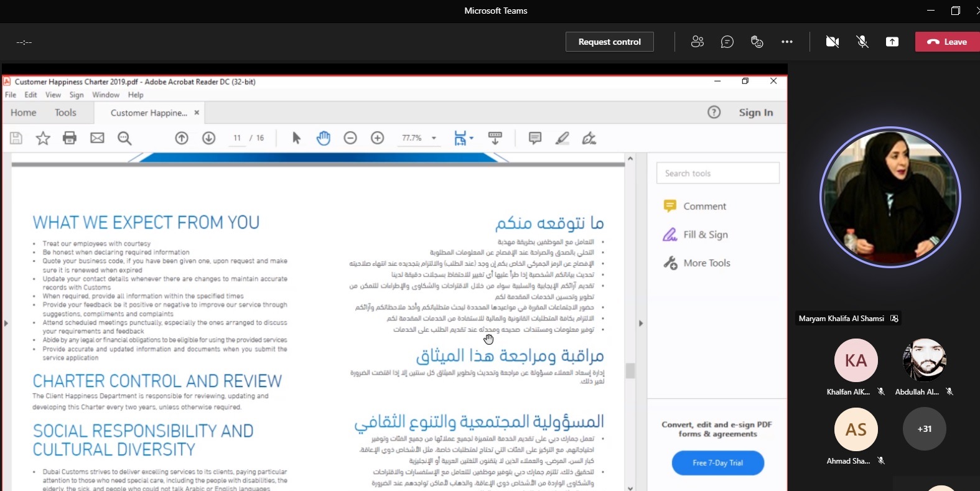Screen dimensions: 980x491
Task: Restore the Acrobat Reader window
Action: [745, 81]
